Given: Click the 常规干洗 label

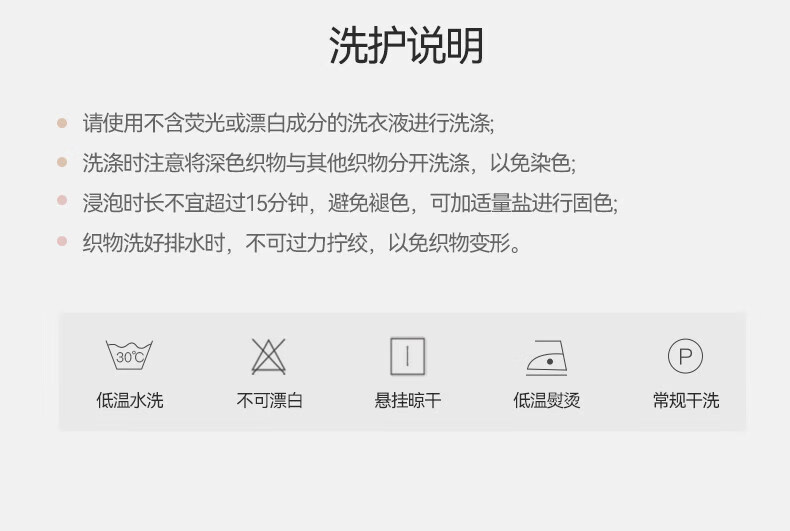Looking at the screenshot, I should coord(686,401).
